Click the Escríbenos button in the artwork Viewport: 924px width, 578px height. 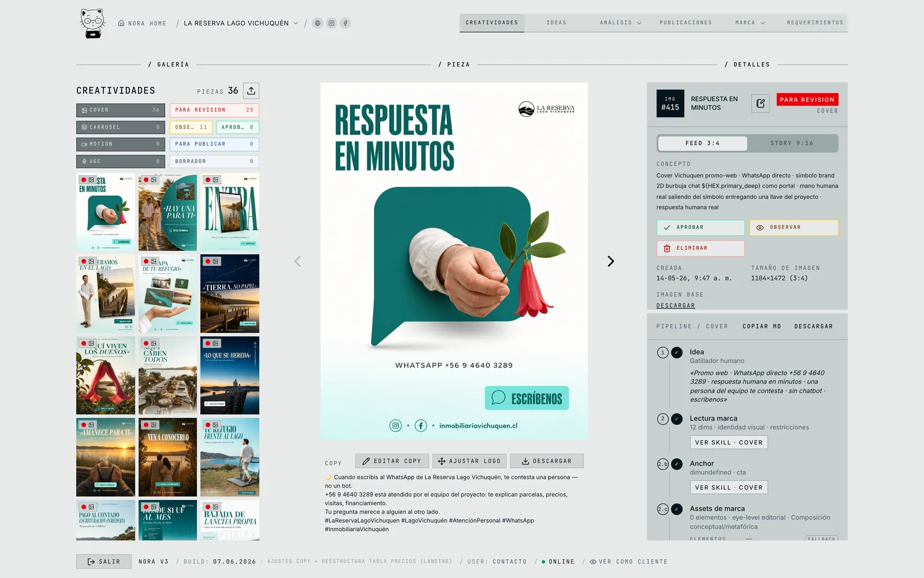click(527, 398)
